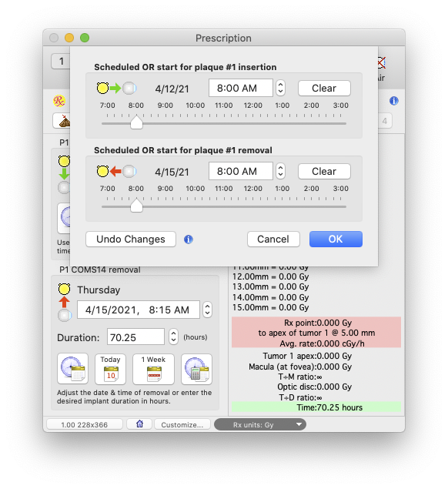
Task: Click the 1 Week calendar icon
Action: [x=153, y=369]
